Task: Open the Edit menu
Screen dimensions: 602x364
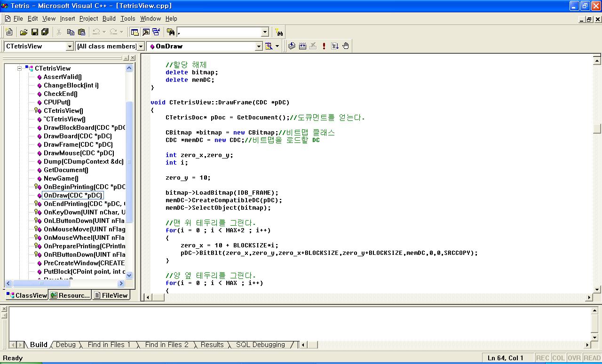Action: click(x=33, y=19)
